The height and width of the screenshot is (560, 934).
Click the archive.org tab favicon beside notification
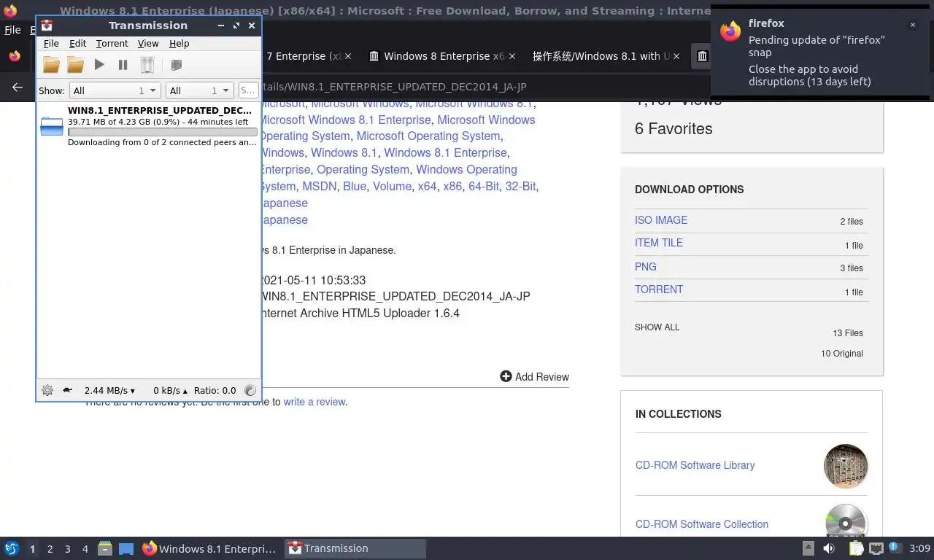click(702, 56)
